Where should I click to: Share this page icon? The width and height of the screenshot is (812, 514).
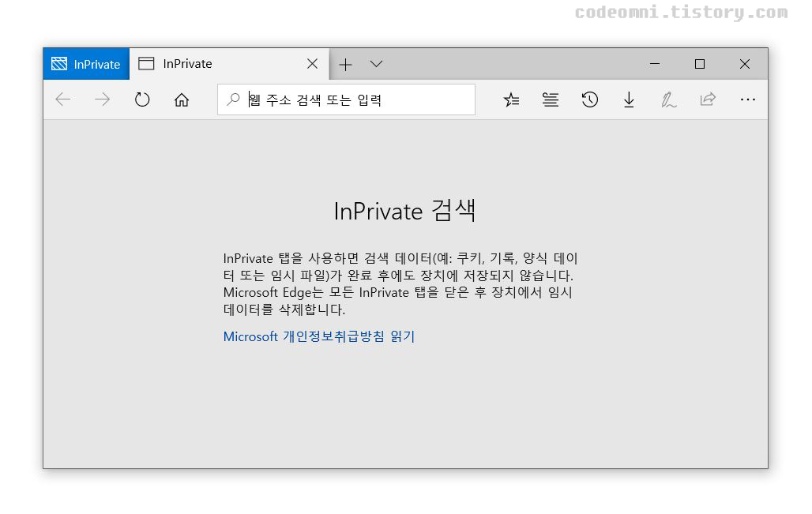point(708,99)
